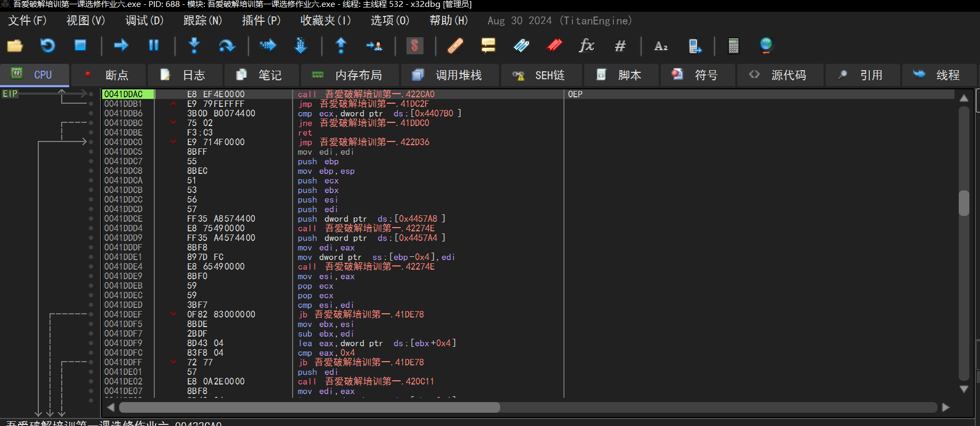Open the Scylla plugin icon
This screenshot has height=426, width=980.
pos(414,46)
